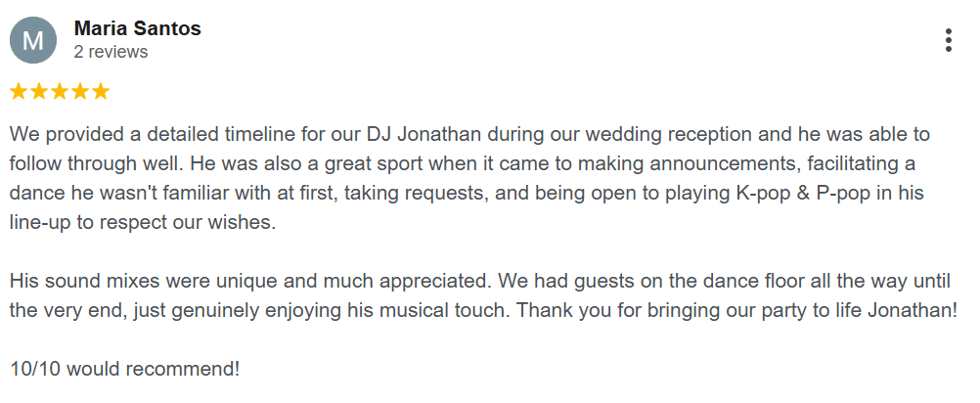The height and width of the screenshot is (403, 980).
Task: View the "2 reviews" count link
Action: point(111,51)
